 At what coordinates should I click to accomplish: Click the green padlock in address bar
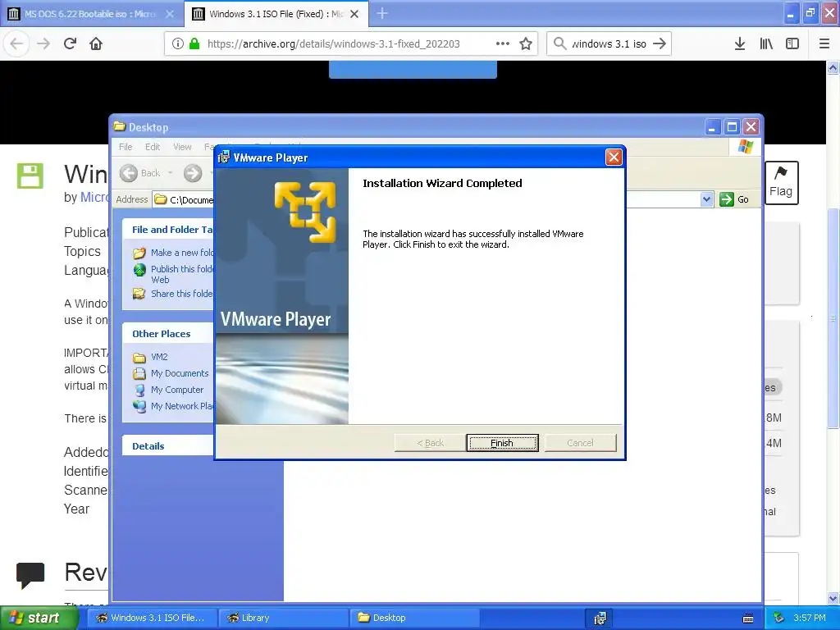click(194, 44)
